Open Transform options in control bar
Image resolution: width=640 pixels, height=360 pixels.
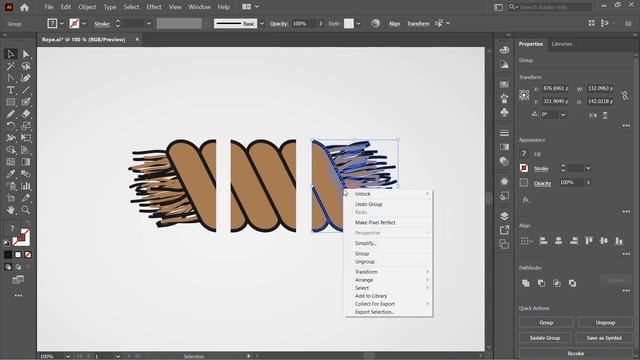[x=418, y=24]
